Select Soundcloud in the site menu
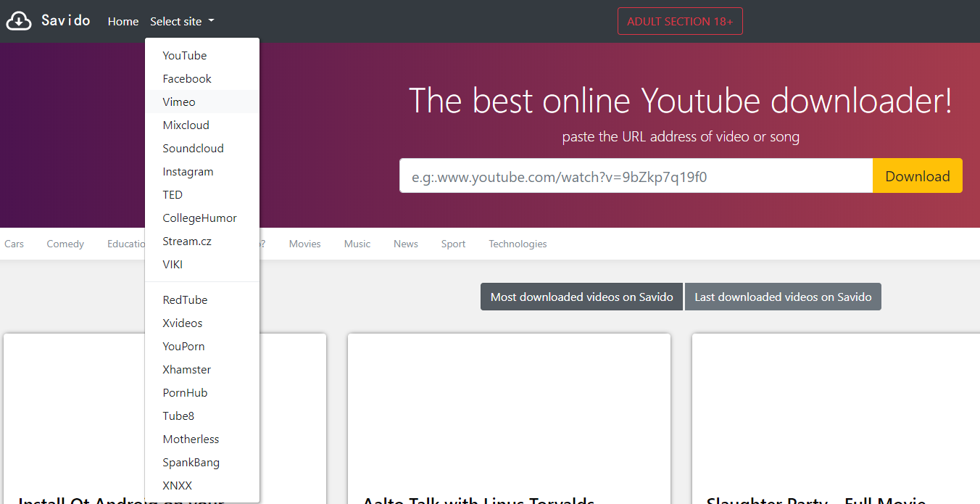This screenshot has width=980, height=504. tap(202, 148)
